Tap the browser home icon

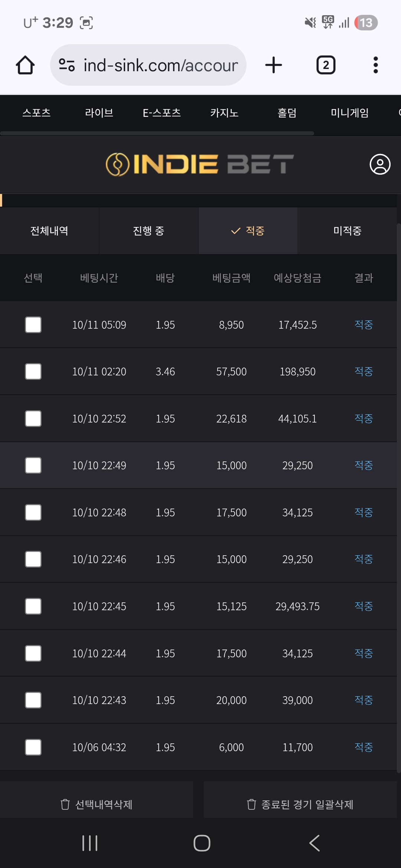click(25, 65)
